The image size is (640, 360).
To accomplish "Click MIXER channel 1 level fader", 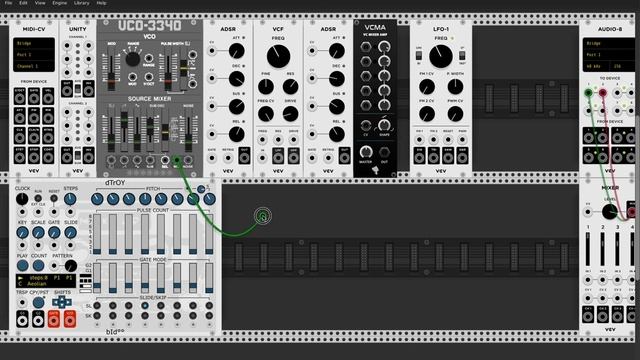I will pos(588,249).
